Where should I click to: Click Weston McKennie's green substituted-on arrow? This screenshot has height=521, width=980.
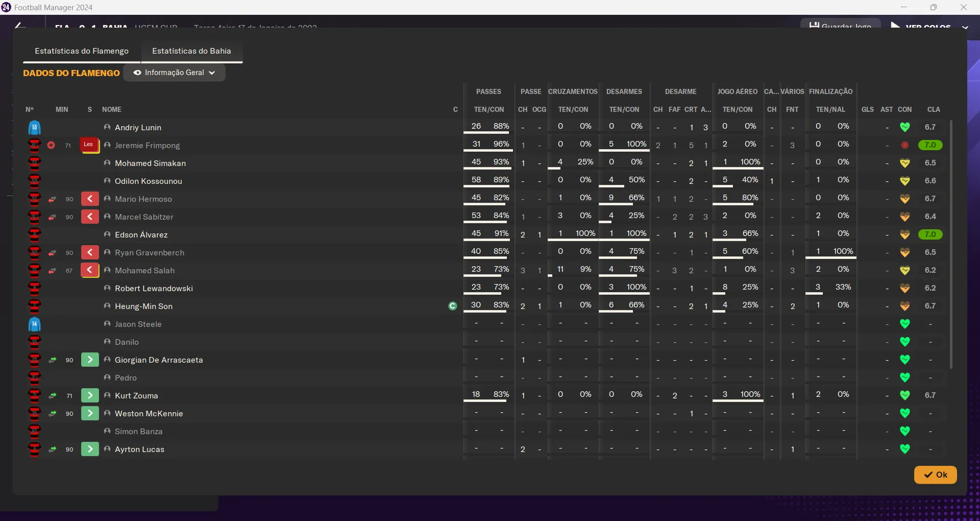click(90, 413)
